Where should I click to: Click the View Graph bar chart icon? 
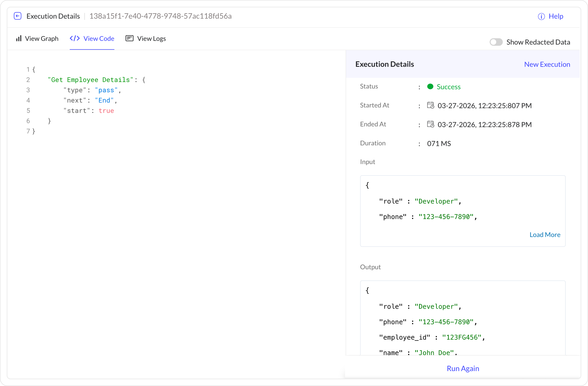coord(19,39)
